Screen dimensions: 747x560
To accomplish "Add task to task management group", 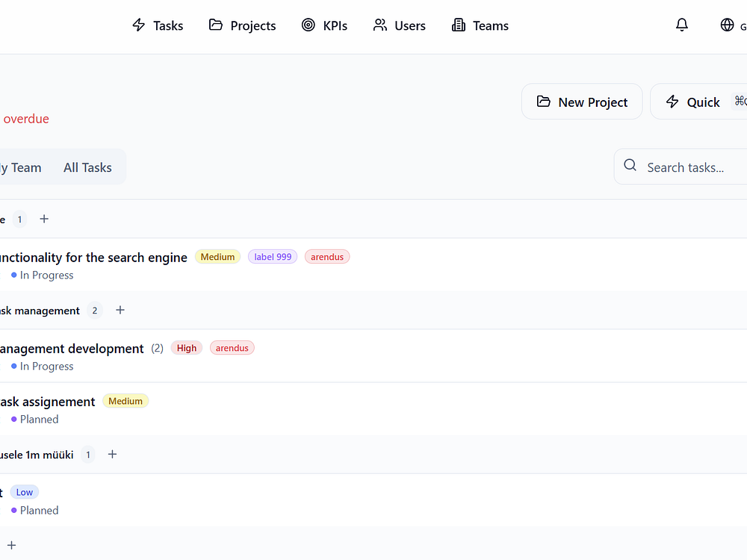I will tap(120, 310).
